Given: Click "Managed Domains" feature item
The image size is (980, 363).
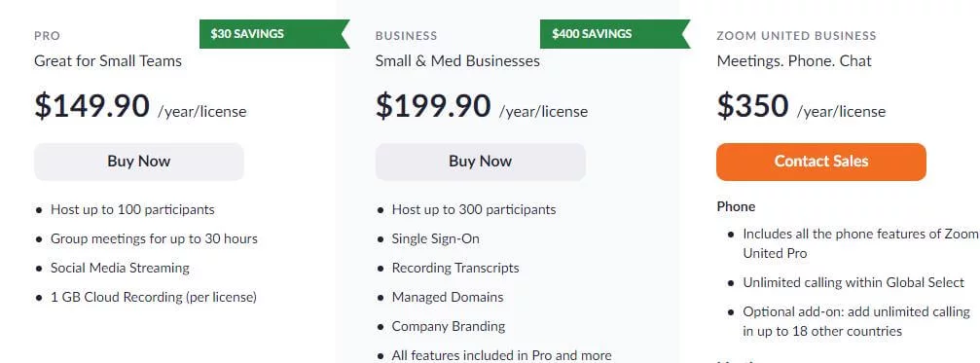Looking at the screenshot, I should click(448, 297).
